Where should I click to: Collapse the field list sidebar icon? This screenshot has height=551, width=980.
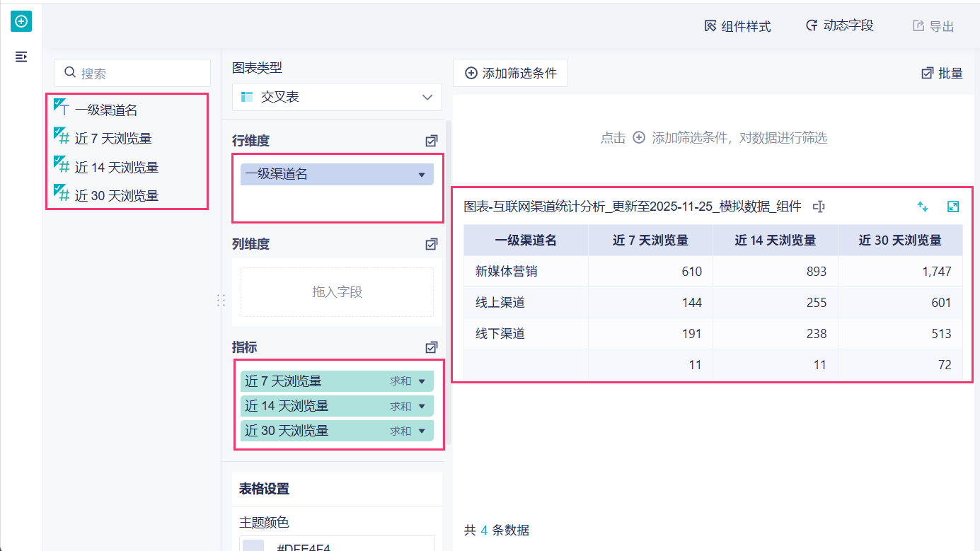pos(21,57)
